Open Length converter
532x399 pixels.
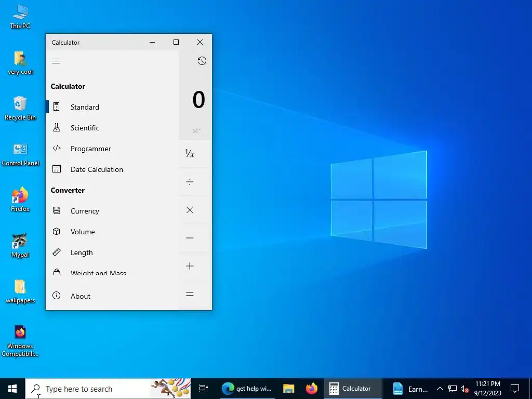(112, 252)
